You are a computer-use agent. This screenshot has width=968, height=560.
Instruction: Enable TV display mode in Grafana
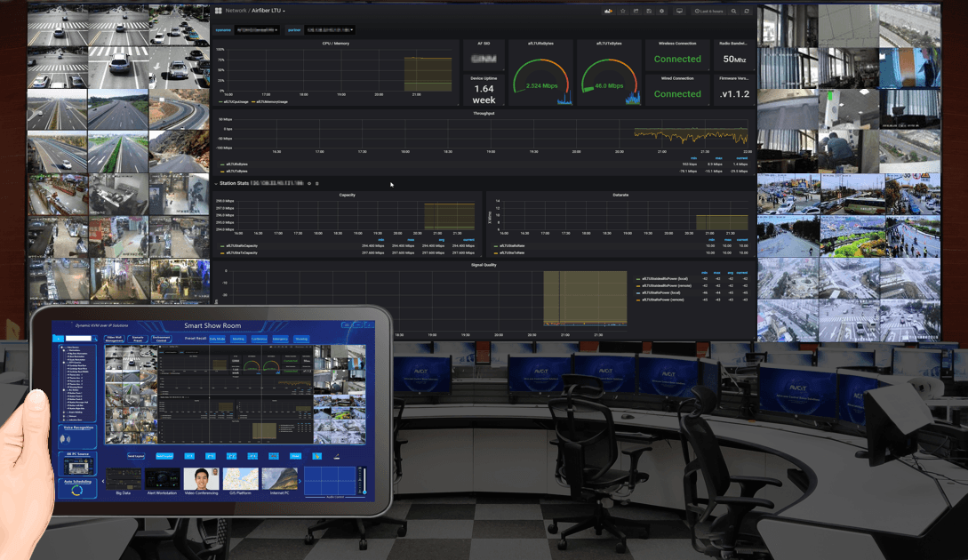679,11
